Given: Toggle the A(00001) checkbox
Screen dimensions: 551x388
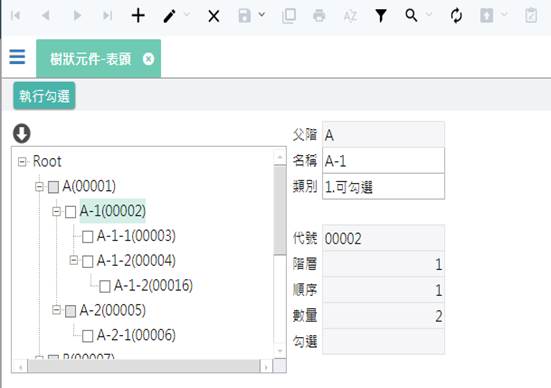Looking at the screenshot, I should coord(53,187).
